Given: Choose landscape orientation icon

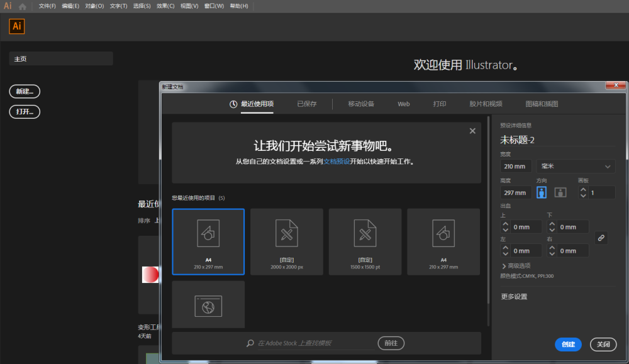Looking at the screenshot, I should pyautogui.click(x=560, y=192).
